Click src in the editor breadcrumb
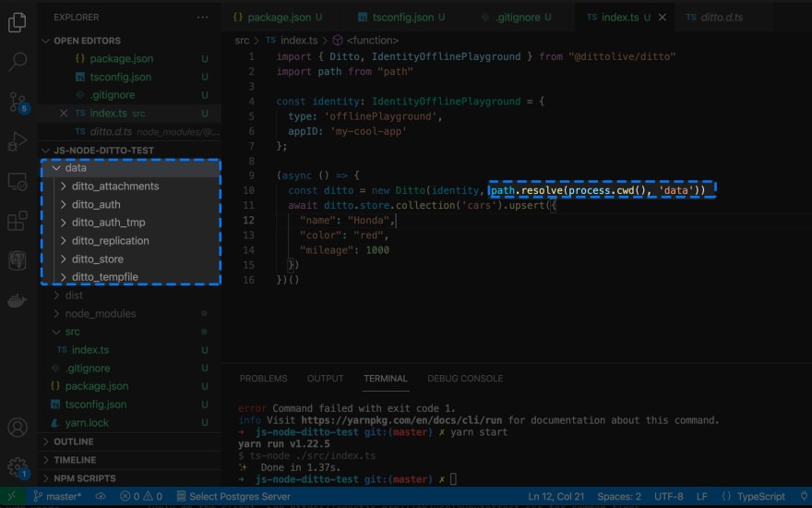The height and width of the screenshot is (508, 812). tap(242, 41)
